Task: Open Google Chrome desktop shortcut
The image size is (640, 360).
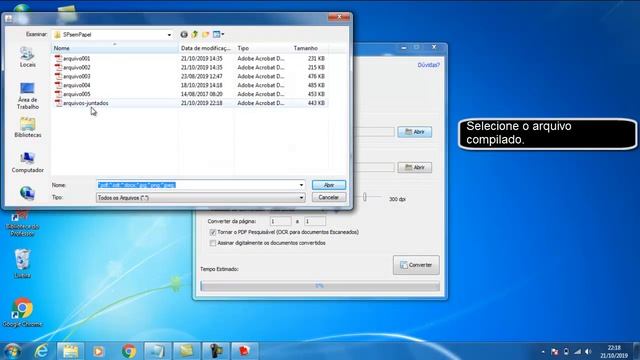Action: pos(22,313)
